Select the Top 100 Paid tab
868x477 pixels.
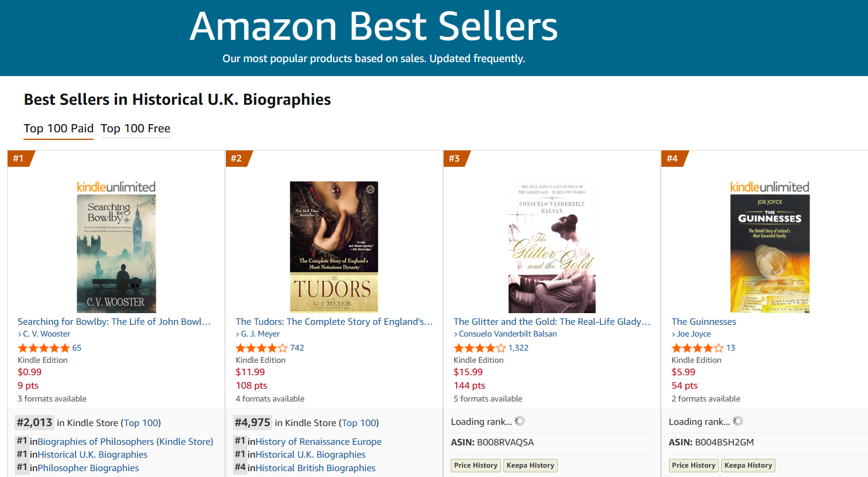[x=59, y=129]
